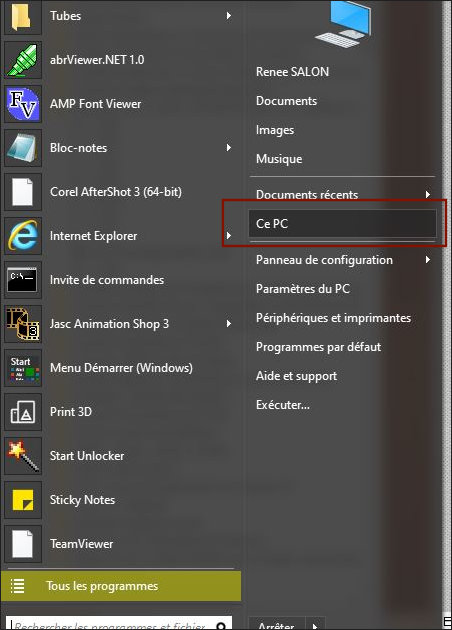The image size is (452, 630).
Task: Select Ce PC menu entry
Action: [x=342, y=224]
